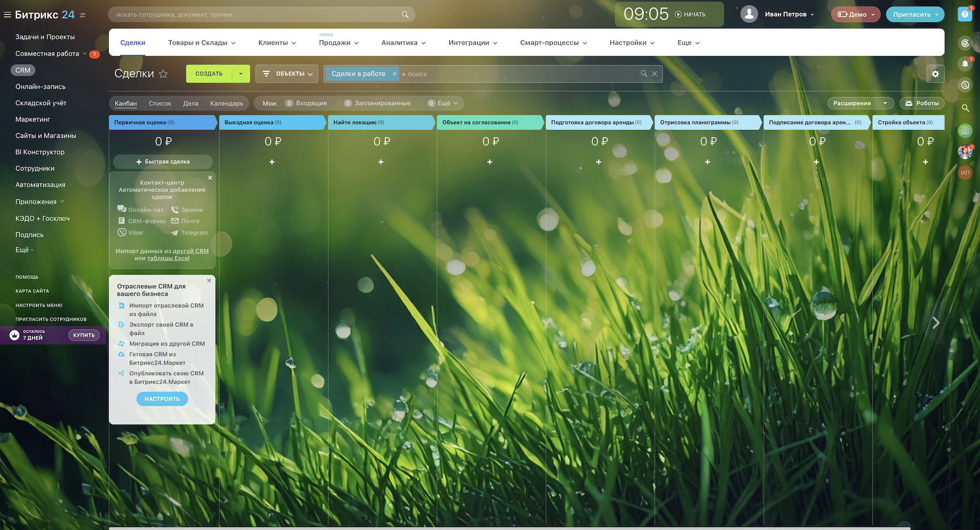Open the таблицы Excel import link

[168, 258]
